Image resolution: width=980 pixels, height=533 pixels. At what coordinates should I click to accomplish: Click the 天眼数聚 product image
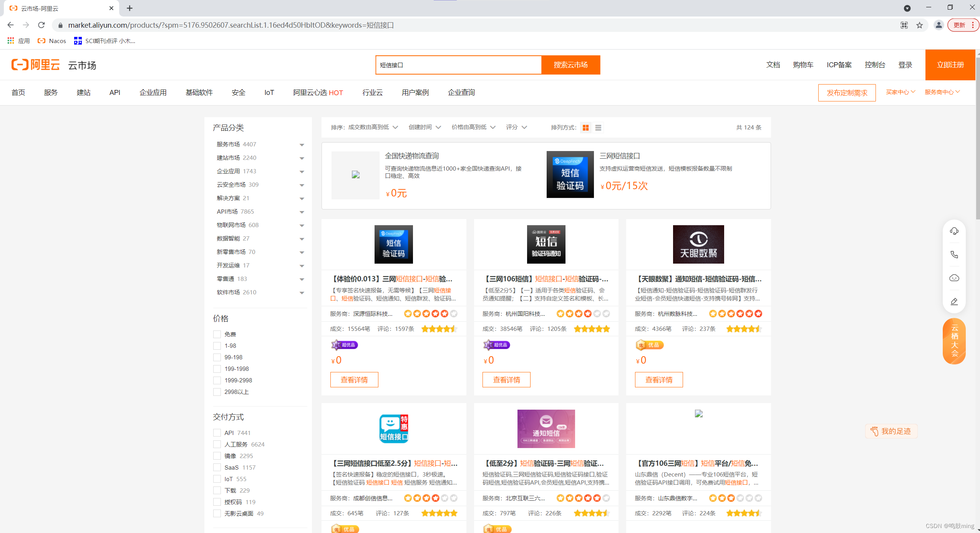tap(698, 244)
